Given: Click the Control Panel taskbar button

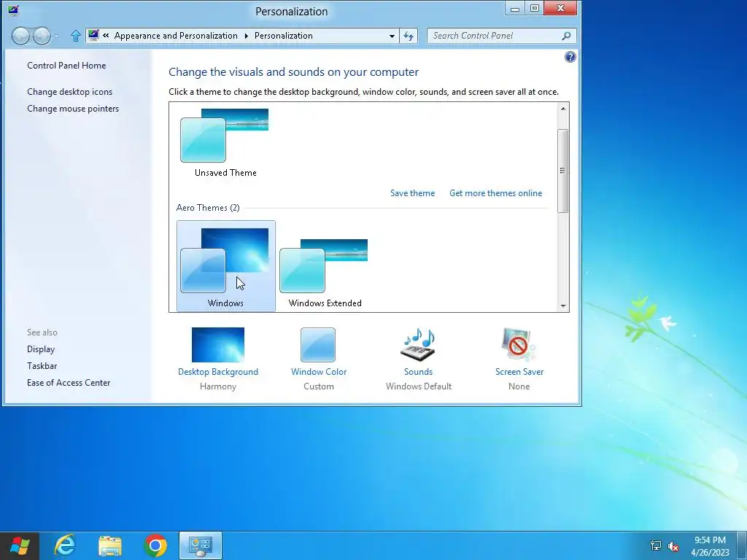Looking at the screenshot, I should pos(201,545).
